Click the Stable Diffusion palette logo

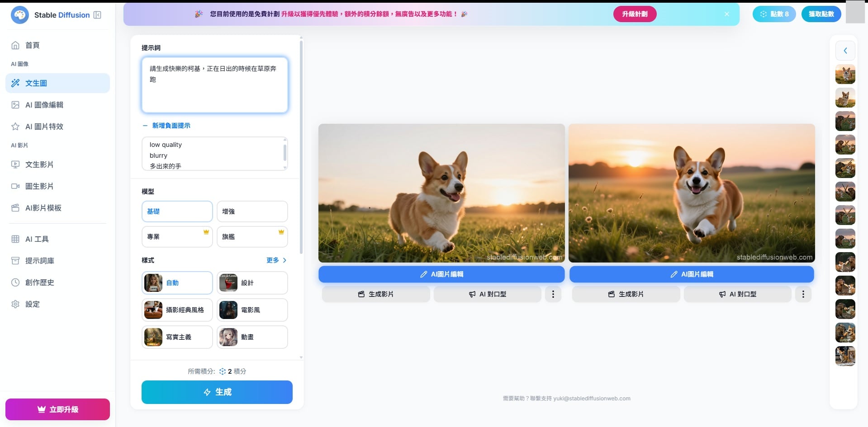click(19, 15)
